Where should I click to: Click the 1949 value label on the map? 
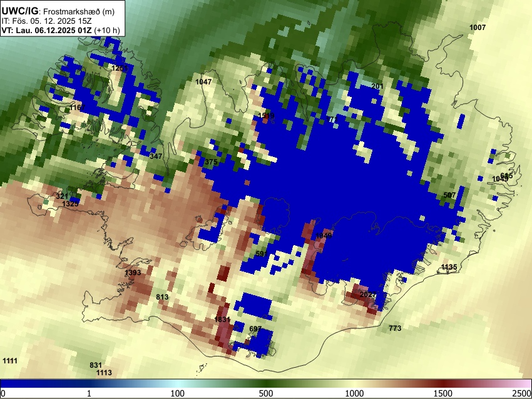point(324,236)
